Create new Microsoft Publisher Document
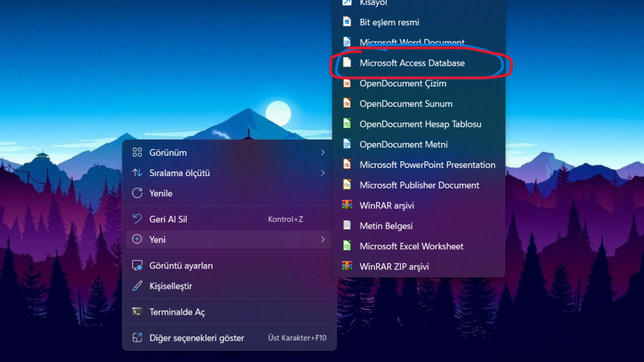The image size is (644, 362). (x=418, y=185)
